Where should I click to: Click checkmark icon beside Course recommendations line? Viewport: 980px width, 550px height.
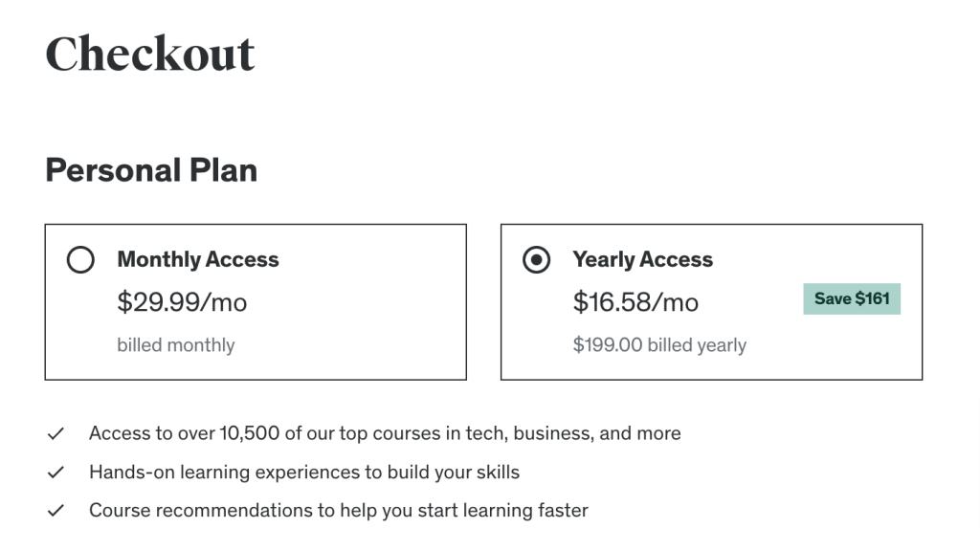click(56, 510)
